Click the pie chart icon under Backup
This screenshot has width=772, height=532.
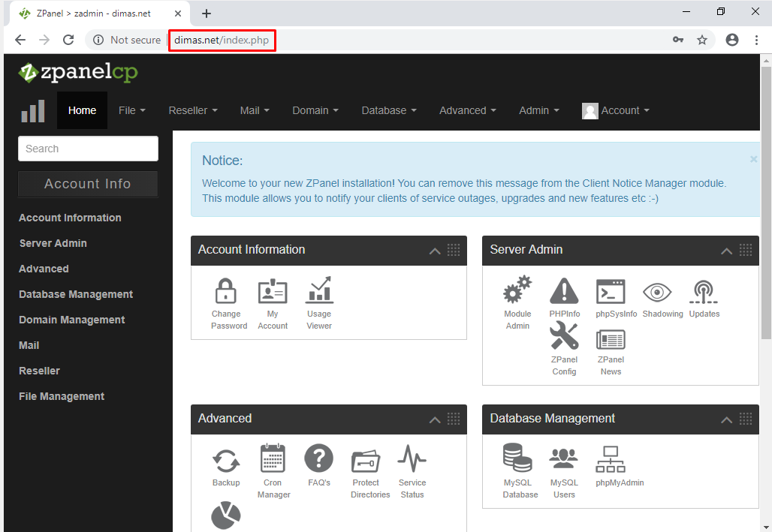[226, 515]
